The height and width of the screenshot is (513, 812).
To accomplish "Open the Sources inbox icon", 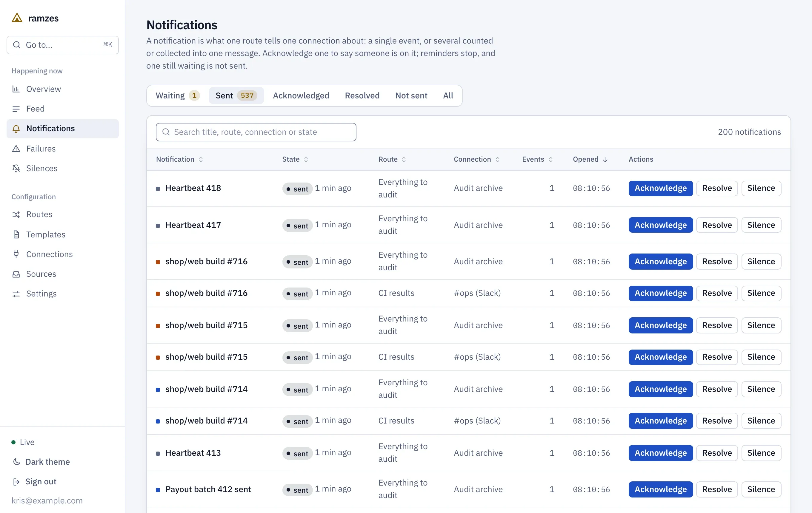I will [16, 274].
